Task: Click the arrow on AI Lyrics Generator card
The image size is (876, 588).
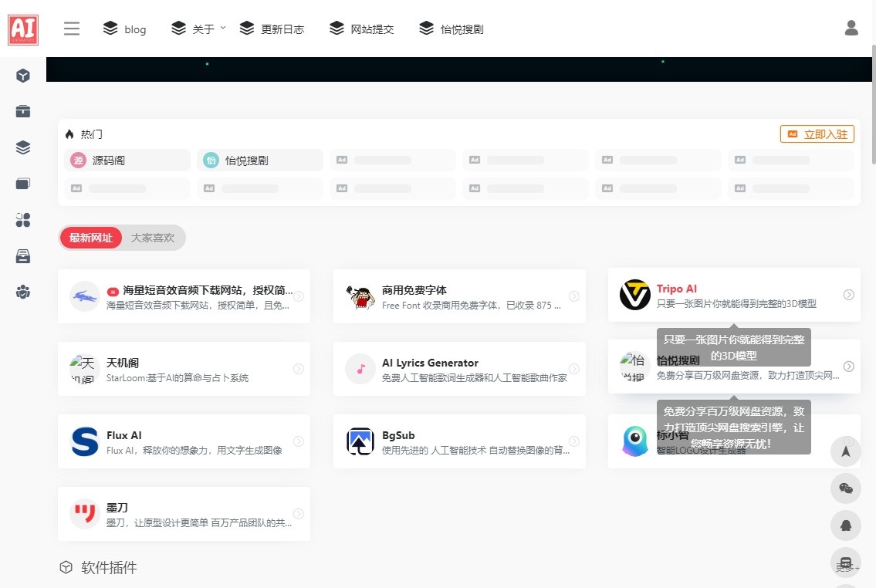Action: [573, 369]
